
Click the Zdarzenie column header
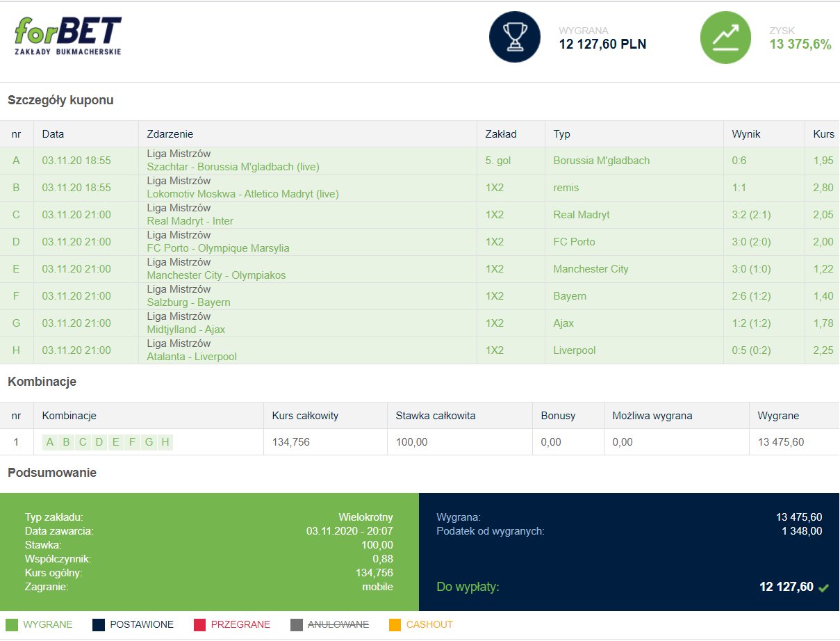[170, 134]
